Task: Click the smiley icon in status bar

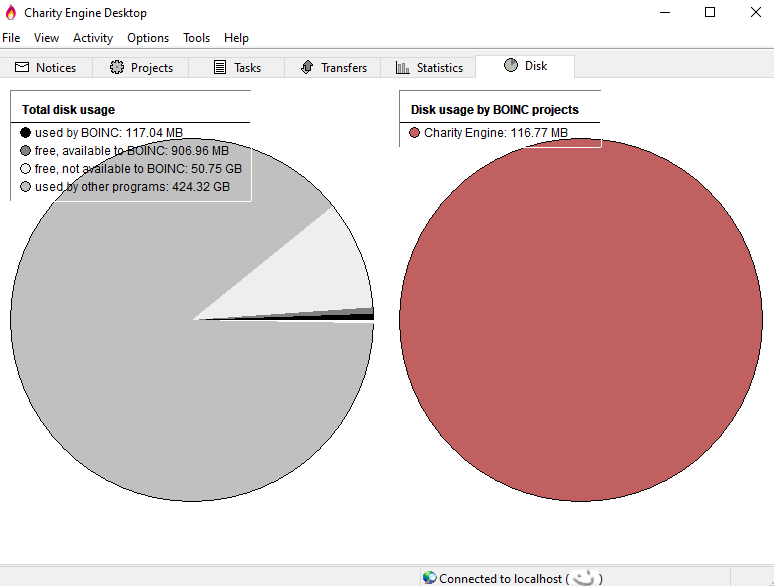Action: [584, 578]
